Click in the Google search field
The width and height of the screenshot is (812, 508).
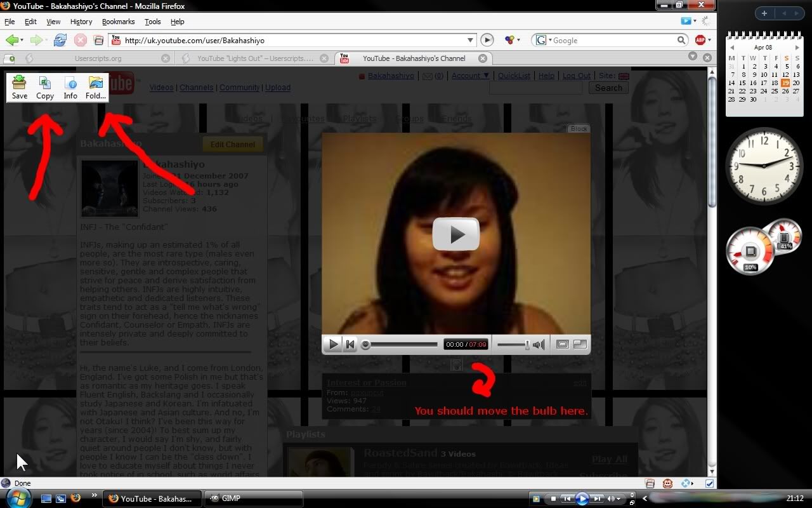(613, 40)
